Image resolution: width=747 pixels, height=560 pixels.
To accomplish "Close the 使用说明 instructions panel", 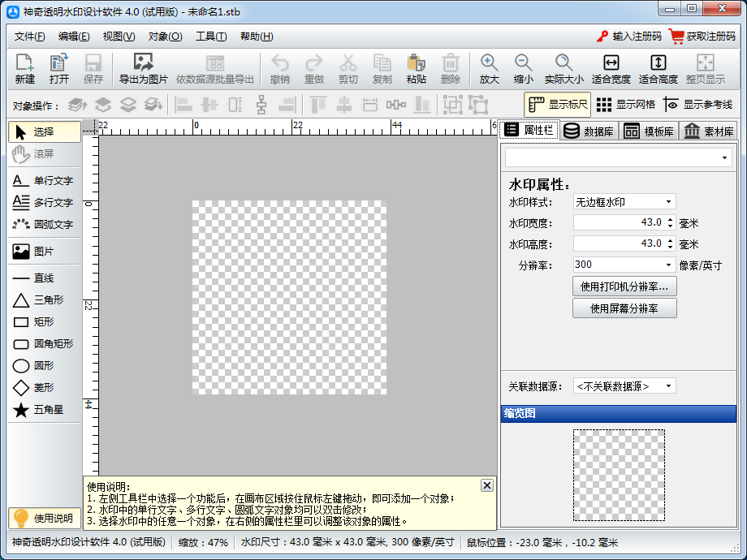I will coord(486,485).
